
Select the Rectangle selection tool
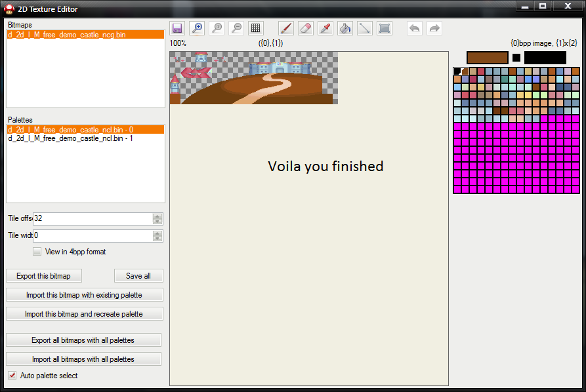point(385,28)
